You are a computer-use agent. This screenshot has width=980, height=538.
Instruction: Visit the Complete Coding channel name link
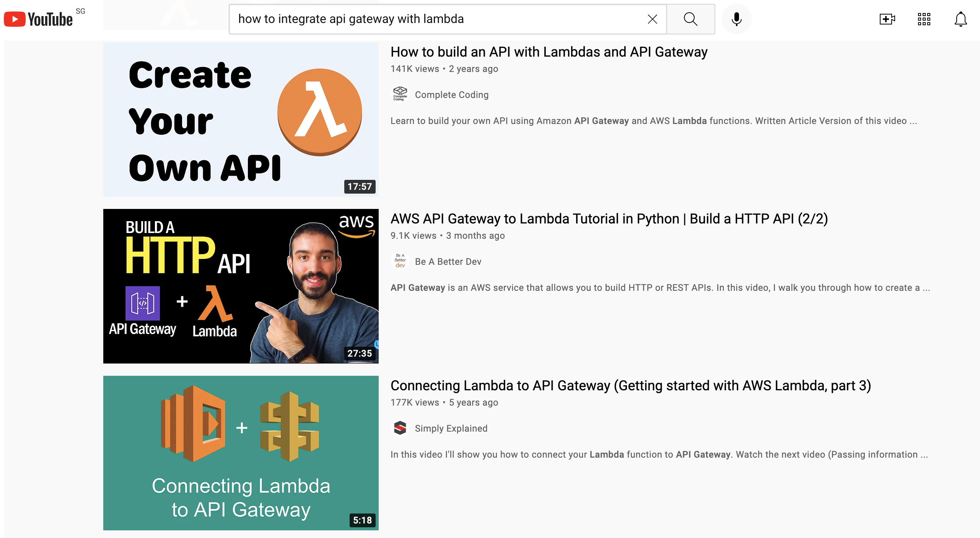click(451, 95)
